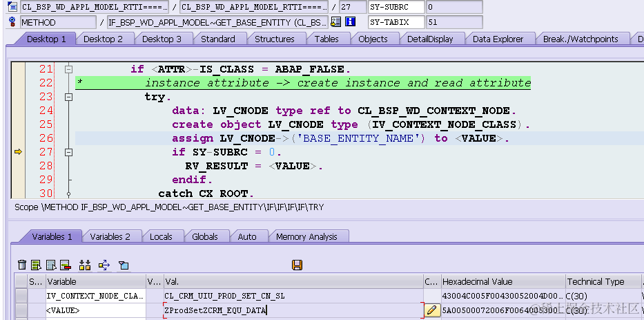Select the Locals tab

point(161,236)
